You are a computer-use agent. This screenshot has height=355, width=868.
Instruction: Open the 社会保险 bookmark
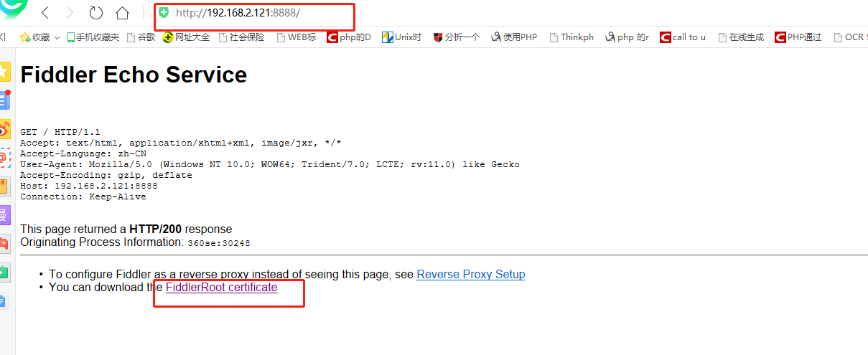(241, 37)
